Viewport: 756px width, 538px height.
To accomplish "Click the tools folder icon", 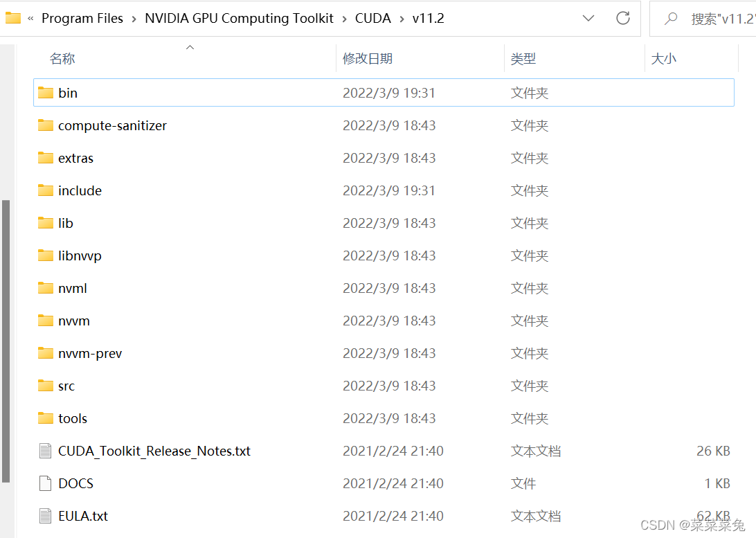I will click(45, 418).
